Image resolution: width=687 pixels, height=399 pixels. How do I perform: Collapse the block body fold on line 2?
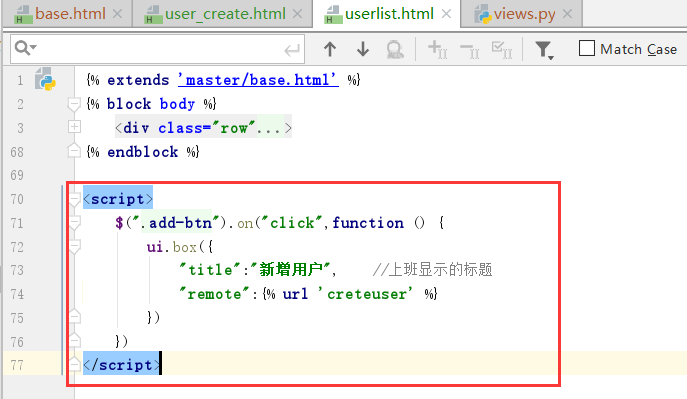pos(74,104)
